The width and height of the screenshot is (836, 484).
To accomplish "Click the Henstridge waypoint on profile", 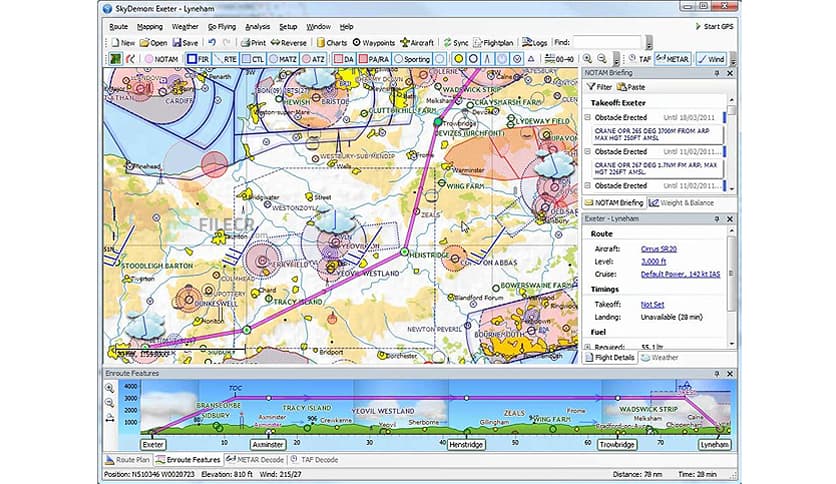I will pyautogui.click(x=466, y=443).
